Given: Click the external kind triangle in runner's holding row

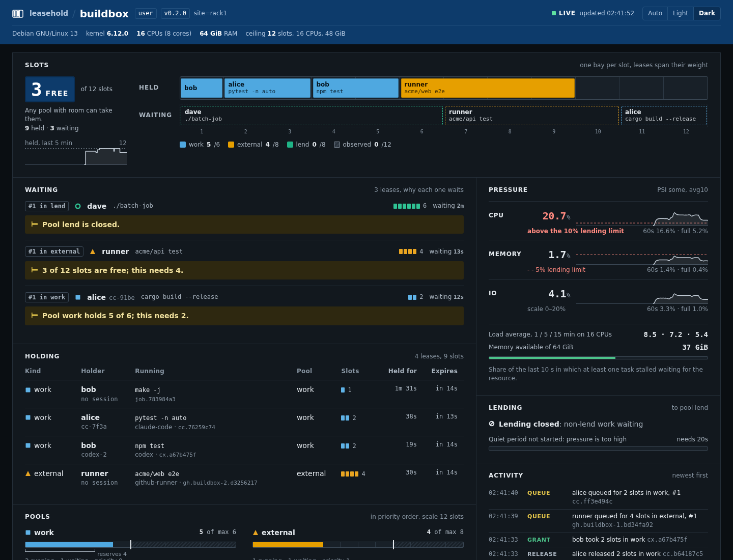Looking at the screenshot, I should [x=28, y=473].
